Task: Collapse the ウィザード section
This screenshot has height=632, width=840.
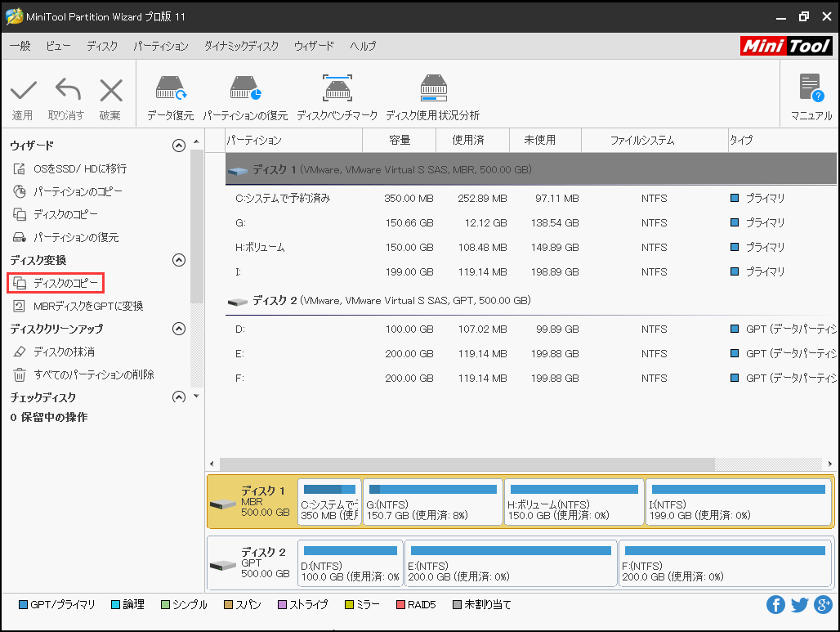Action: coord(179,146)
